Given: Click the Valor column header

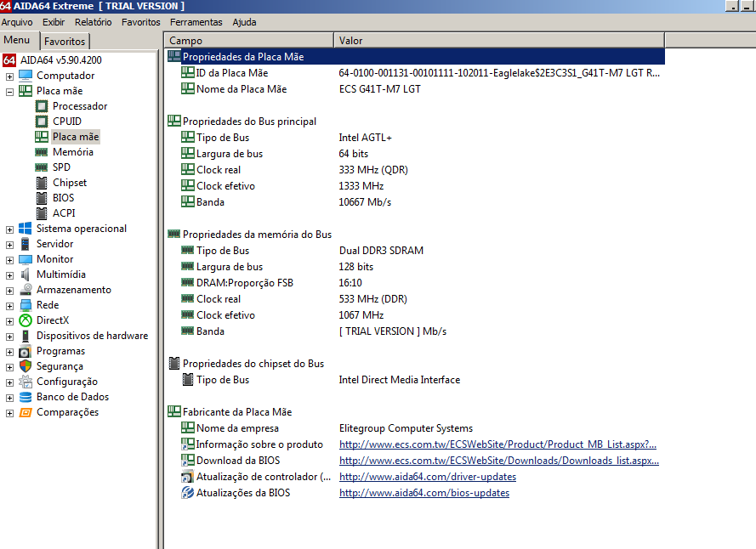Looking at the screenshot, I should [499, 41].
